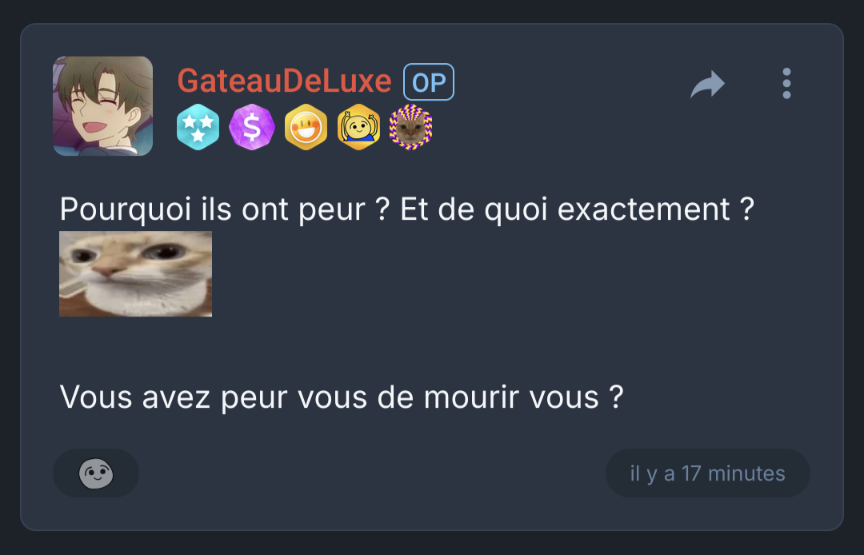Visit the GateauDeLuxe username profile link
Image resolution: width=864 pixels, height=555 pixels.
pos(284,81)
